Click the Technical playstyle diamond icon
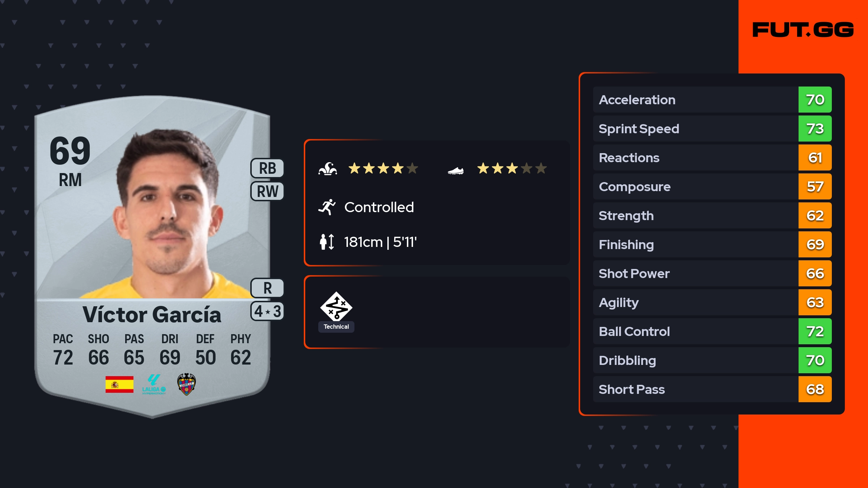 point(336,307)
